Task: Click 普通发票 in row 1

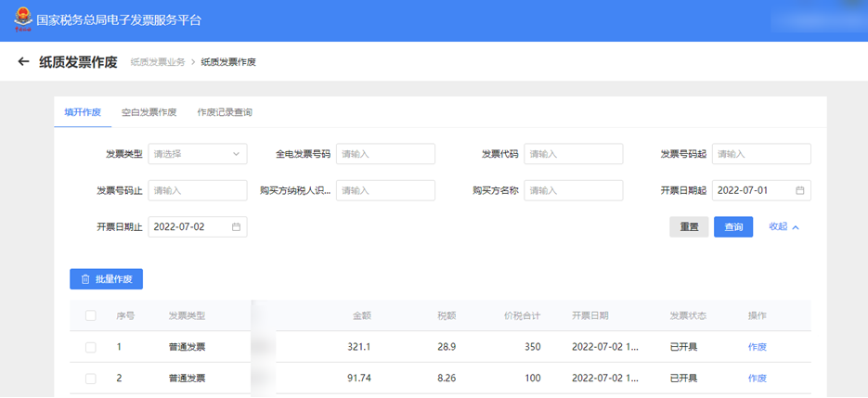Action: (x=188, y=347)
